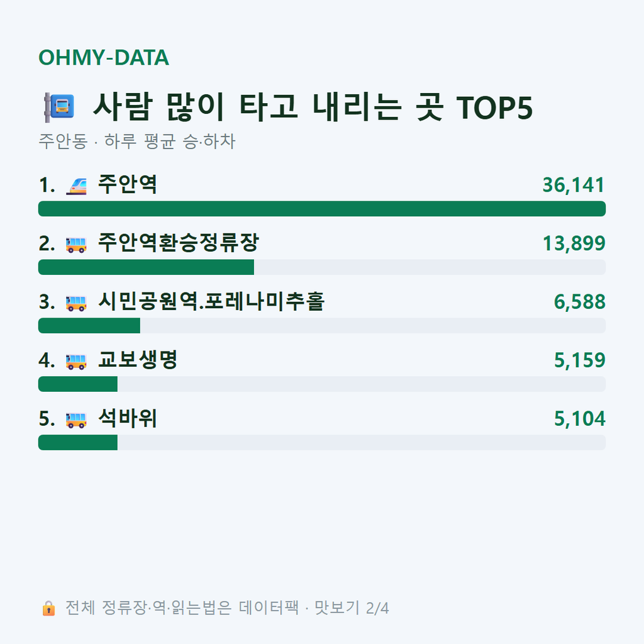Select the 주안역 station name
644x644 pixels.
(x=127, y=184)
